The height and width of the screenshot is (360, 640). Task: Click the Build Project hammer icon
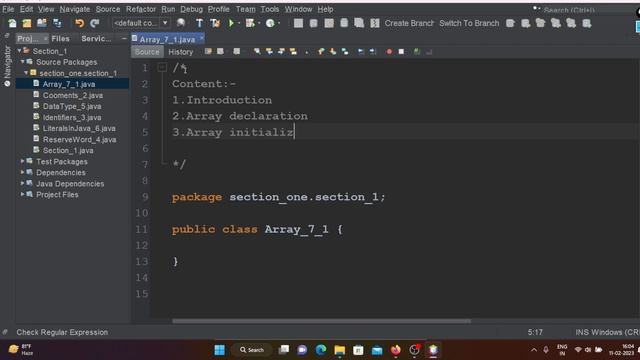coord(199,23)
